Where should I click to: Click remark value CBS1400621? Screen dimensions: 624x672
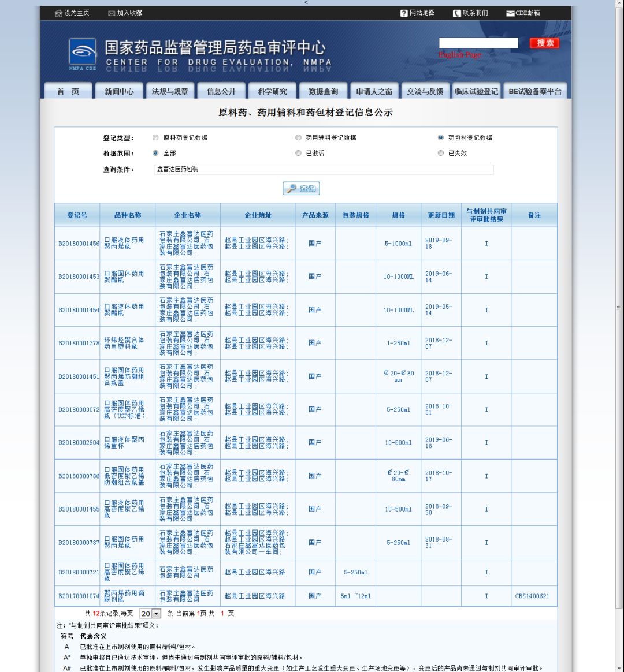(532, 596)
